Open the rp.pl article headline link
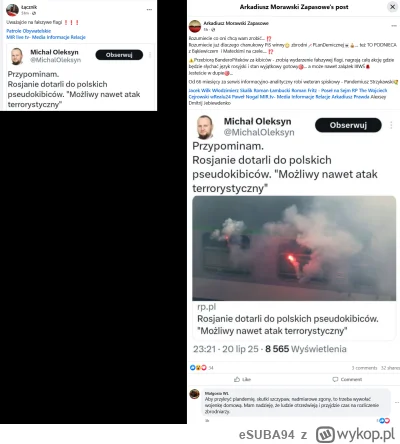 click(x=288, y=325)
